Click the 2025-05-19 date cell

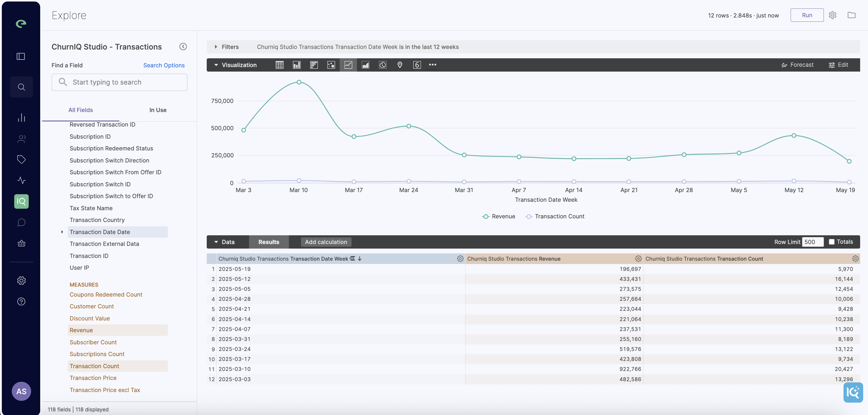tap(340, 269)
